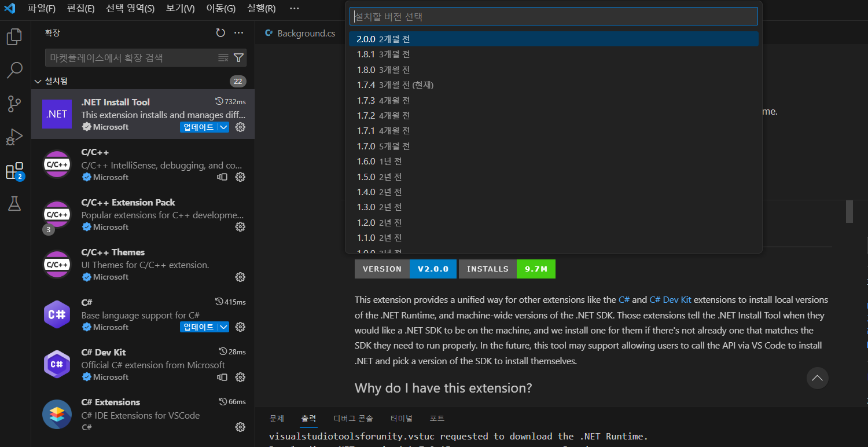Open gear for C/C++ Themes
The height and width of the screenshot is (447, 868).
[241, 277]
